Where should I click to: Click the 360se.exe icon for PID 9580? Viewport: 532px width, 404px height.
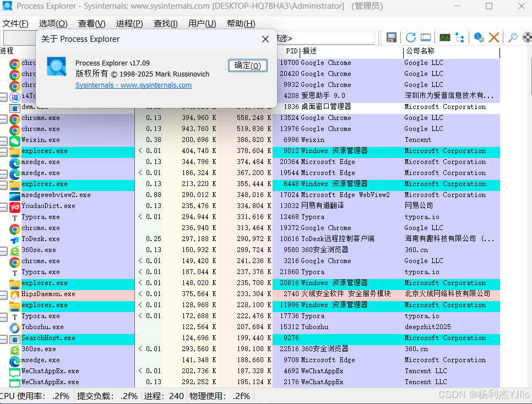(14, 250)
